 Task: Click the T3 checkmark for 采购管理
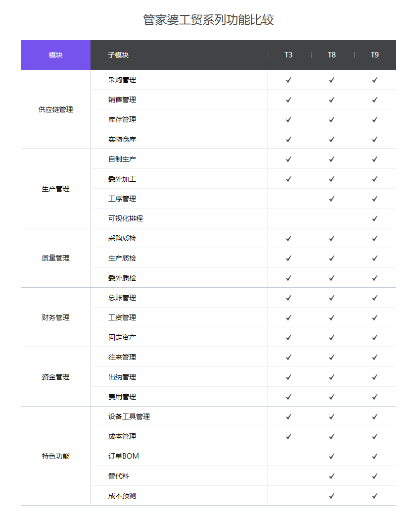[x=288, y=80]
